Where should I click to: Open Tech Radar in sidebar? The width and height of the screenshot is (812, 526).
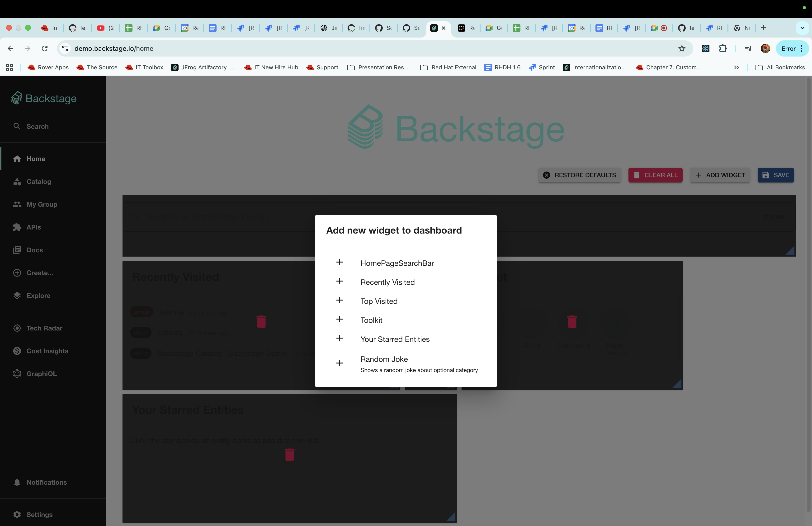pyautogui.click(x=44, y=328)
